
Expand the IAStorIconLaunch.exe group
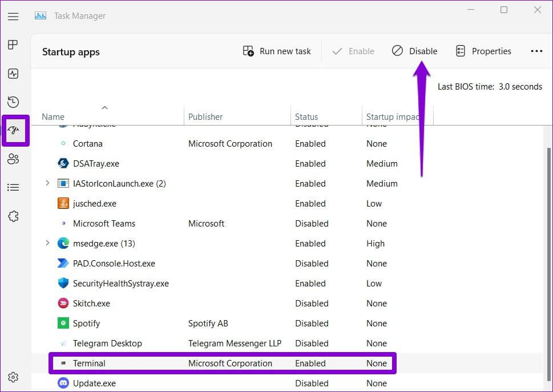pos(47,183)
